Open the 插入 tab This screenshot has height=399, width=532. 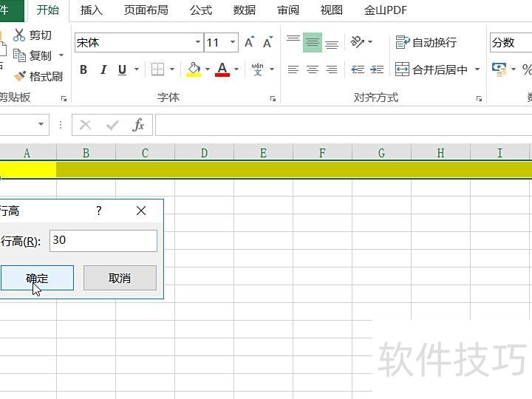92,10
